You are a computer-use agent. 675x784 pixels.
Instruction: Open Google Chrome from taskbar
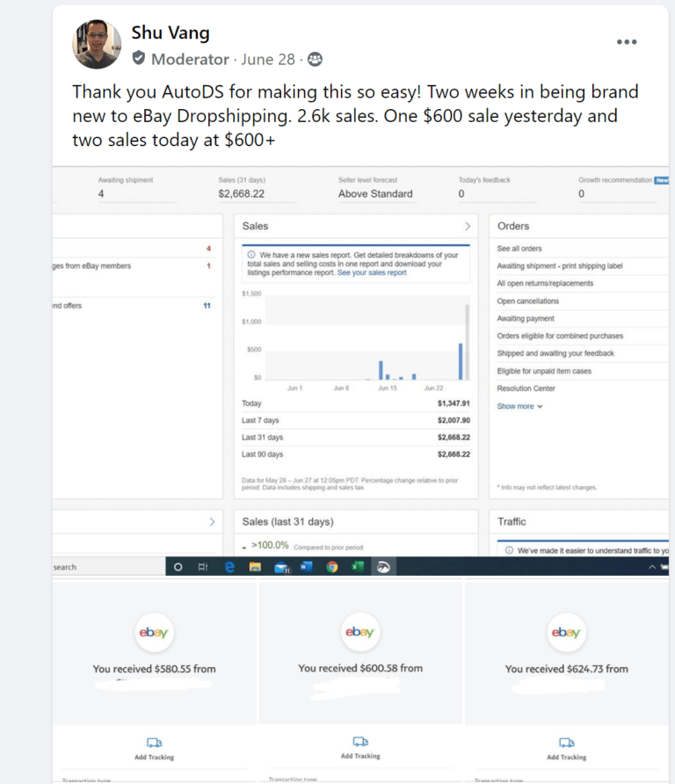click(331, 567)
